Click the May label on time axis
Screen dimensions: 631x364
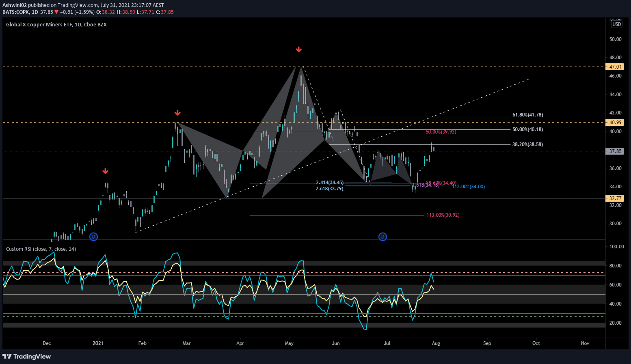[289, 343]
